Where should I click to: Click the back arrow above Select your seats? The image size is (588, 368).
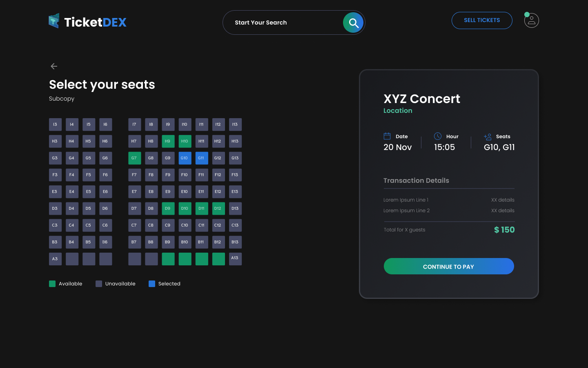pyautogui.click(x=53, y=66)
